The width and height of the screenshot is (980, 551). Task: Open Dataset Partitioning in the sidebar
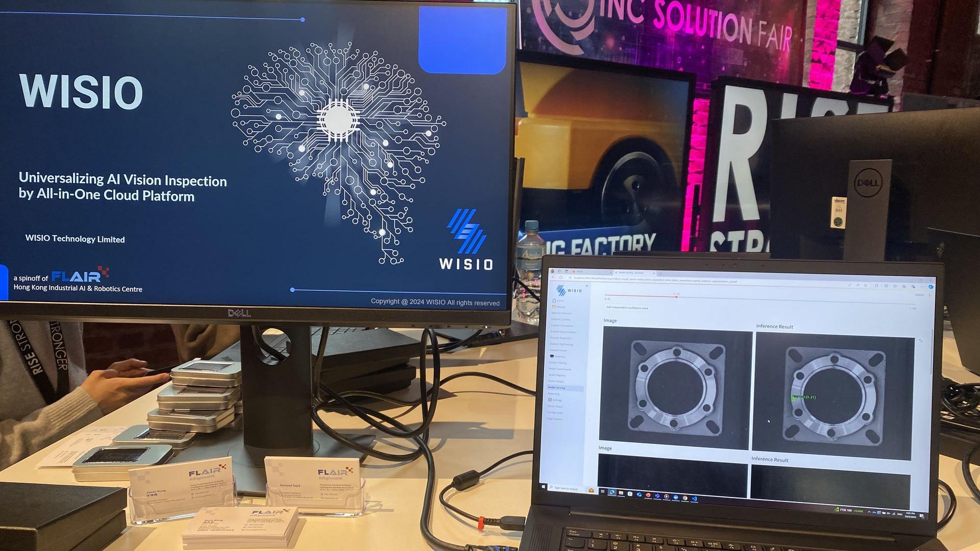[x=561, y=344]
